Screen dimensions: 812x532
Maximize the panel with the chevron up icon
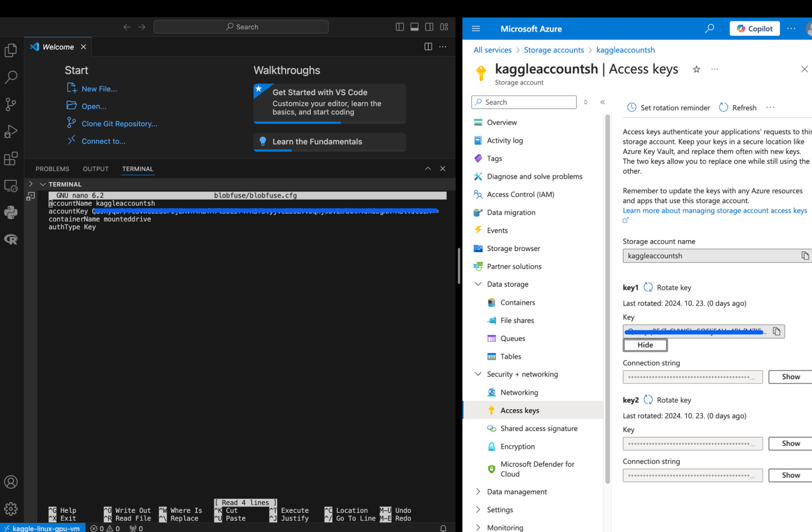pos(428,169)
